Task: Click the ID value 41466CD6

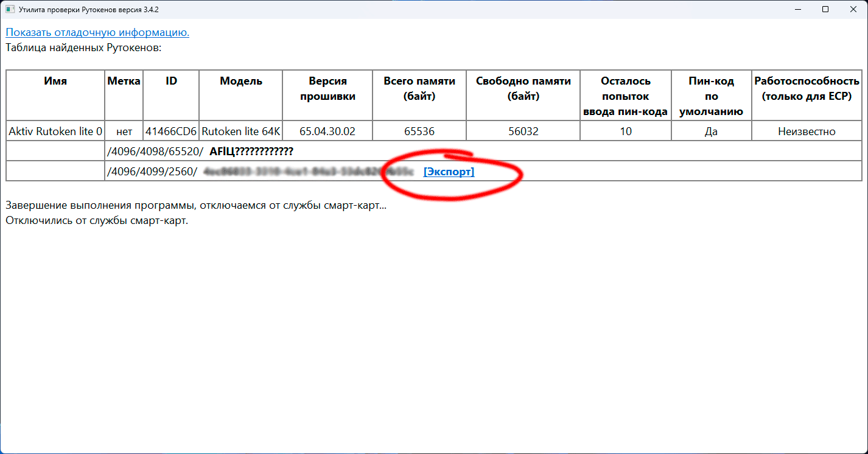Action: pos(171,131)
